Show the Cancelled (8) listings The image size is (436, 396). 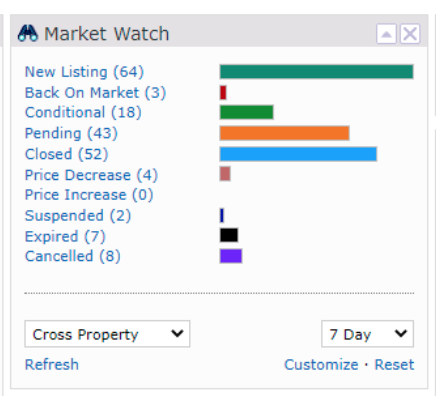[x=73, y=256]
